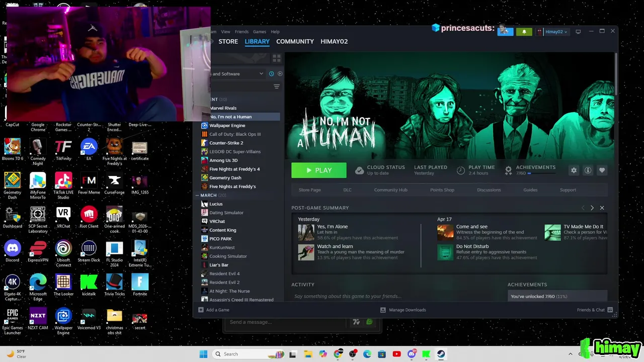Click the Steam window vertical scrollbar
Screen dimensions: 644x362
[616, 73]
